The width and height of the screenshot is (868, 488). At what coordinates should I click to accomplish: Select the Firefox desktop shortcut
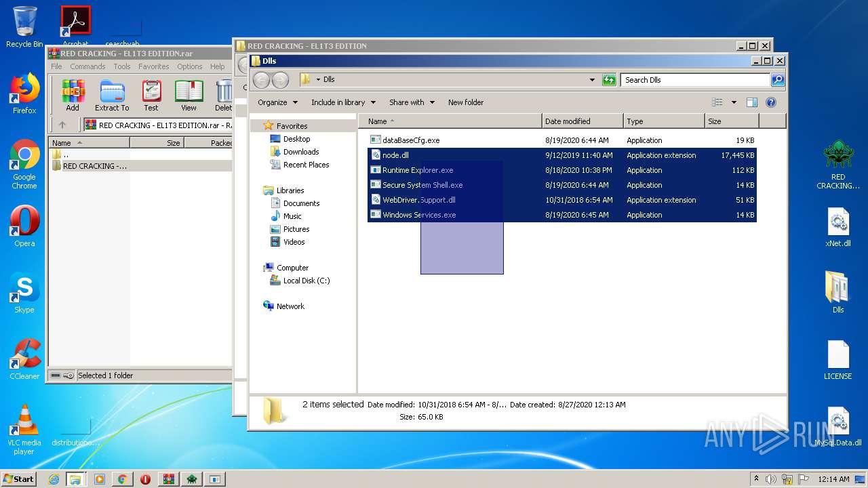click(x=24, y=94)
